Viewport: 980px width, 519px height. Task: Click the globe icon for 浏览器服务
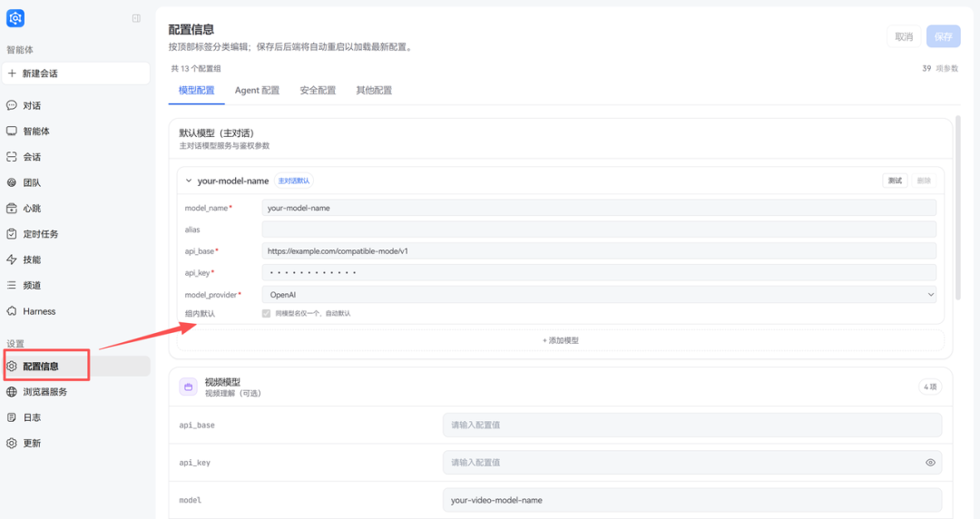click(12, 391)
